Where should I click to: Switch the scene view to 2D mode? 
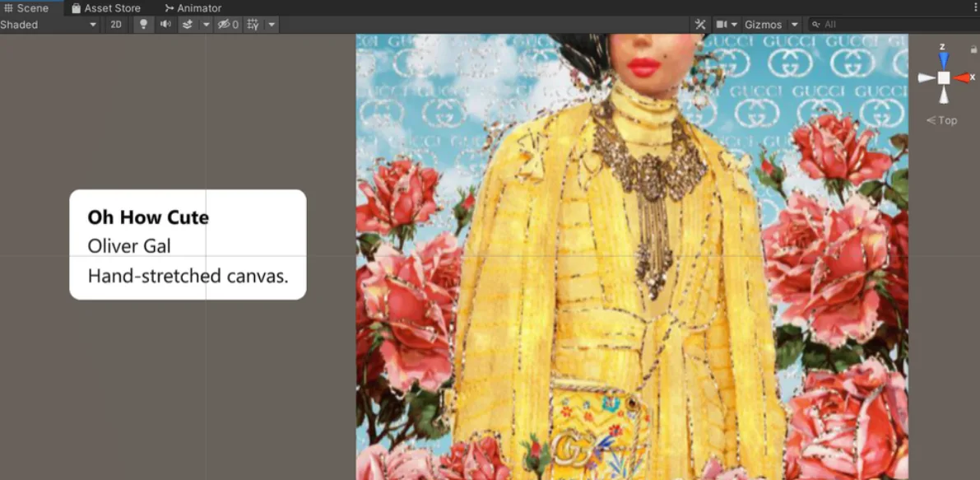point(116,25)
